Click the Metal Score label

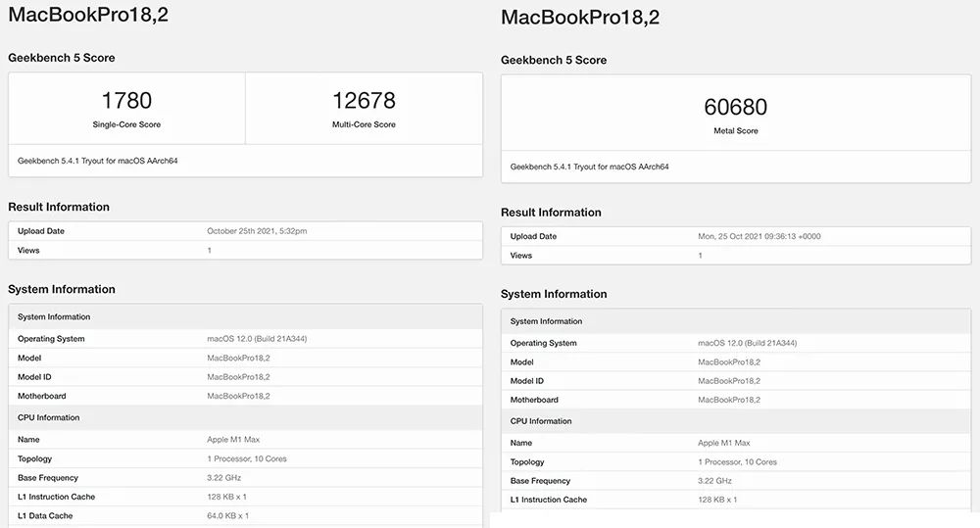coord(735,131)
